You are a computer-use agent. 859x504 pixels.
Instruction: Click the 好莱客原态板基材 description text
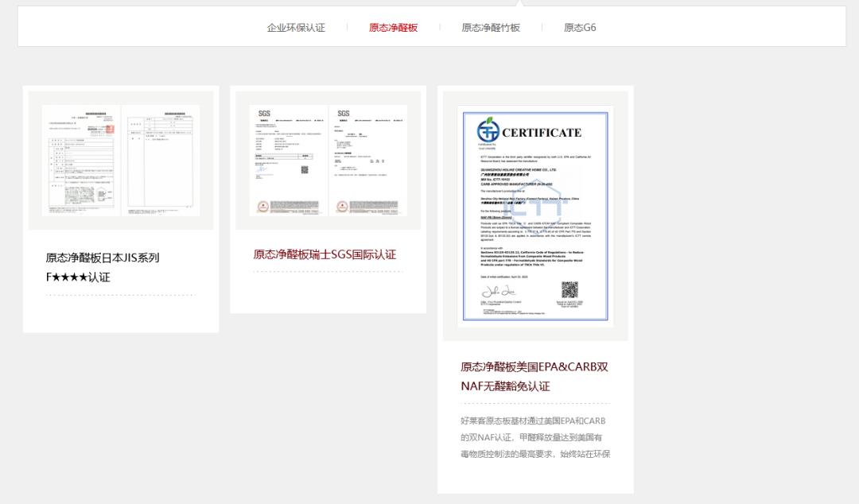[x=535, y=437]
